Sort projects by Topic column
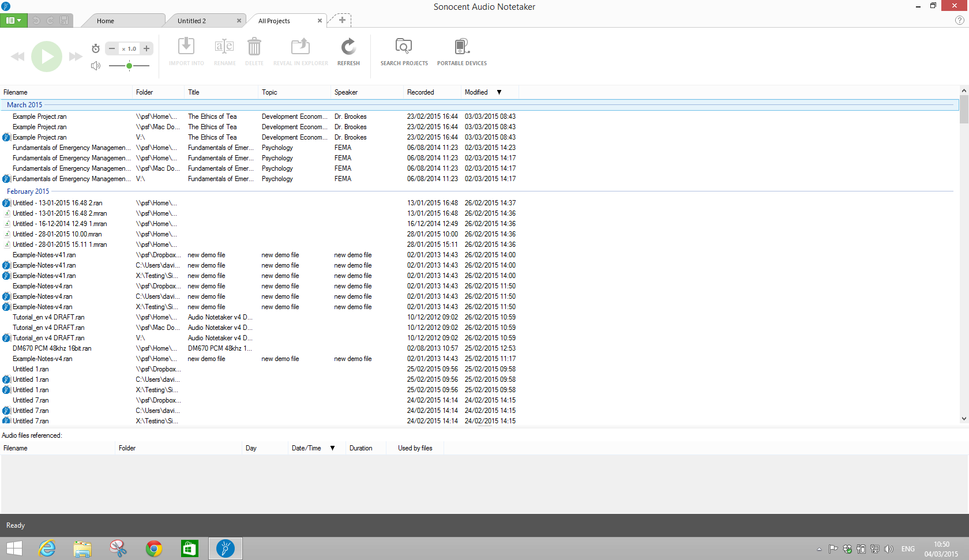The width and height of the screenshot is (969, 560). (x=295, y=92)
